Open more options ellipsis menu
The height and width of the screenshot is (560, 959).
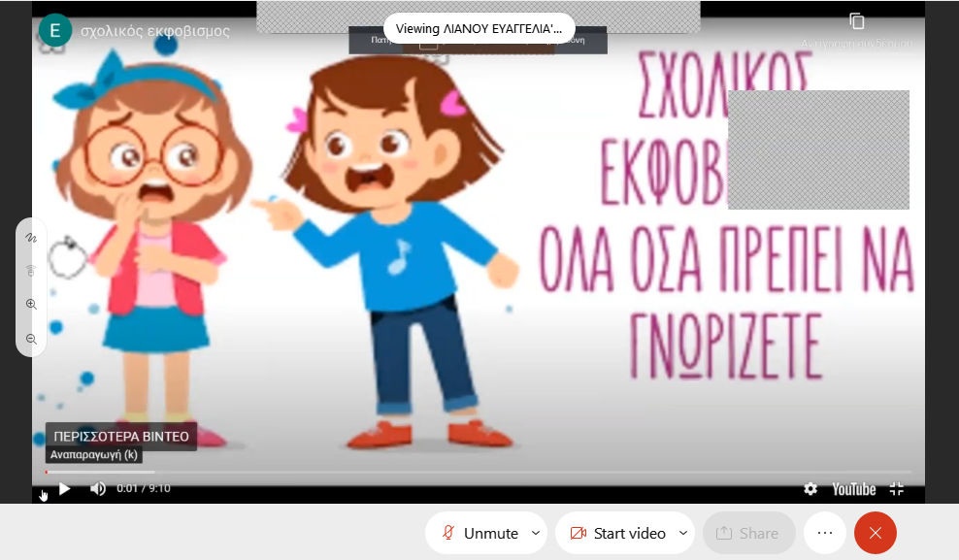[x=825, y=533]
